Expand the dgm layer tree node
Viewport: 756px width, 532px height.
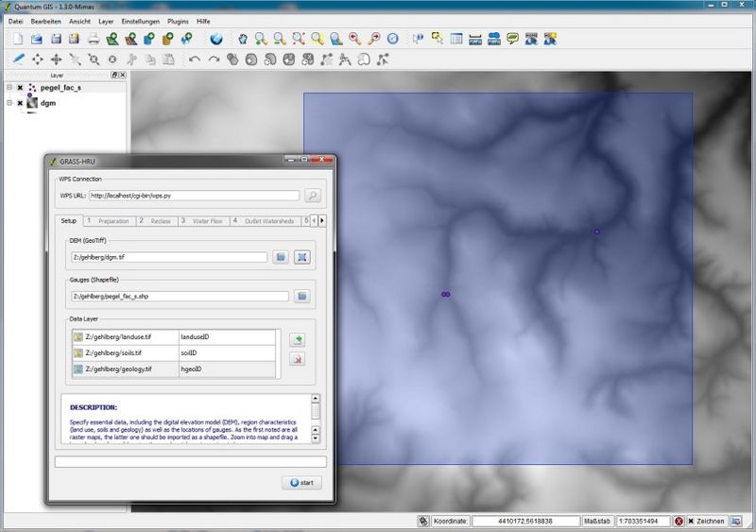click(x=9, y=103)
